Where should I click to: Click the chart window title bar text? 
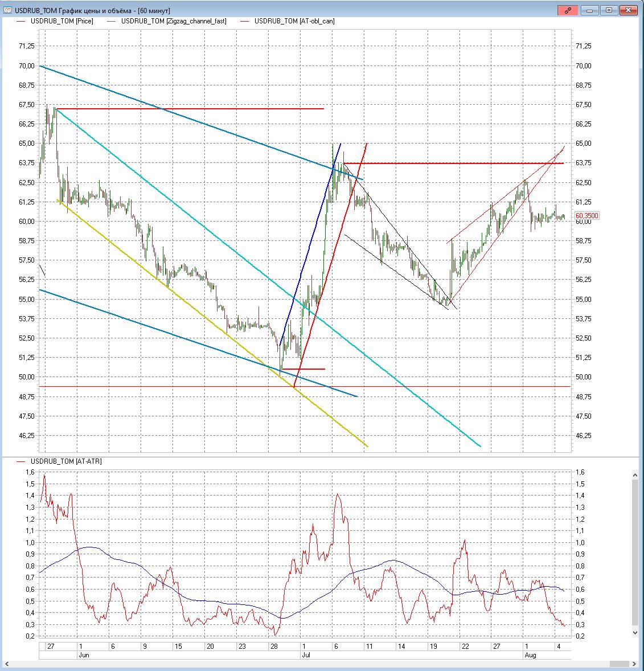[91, 10]
